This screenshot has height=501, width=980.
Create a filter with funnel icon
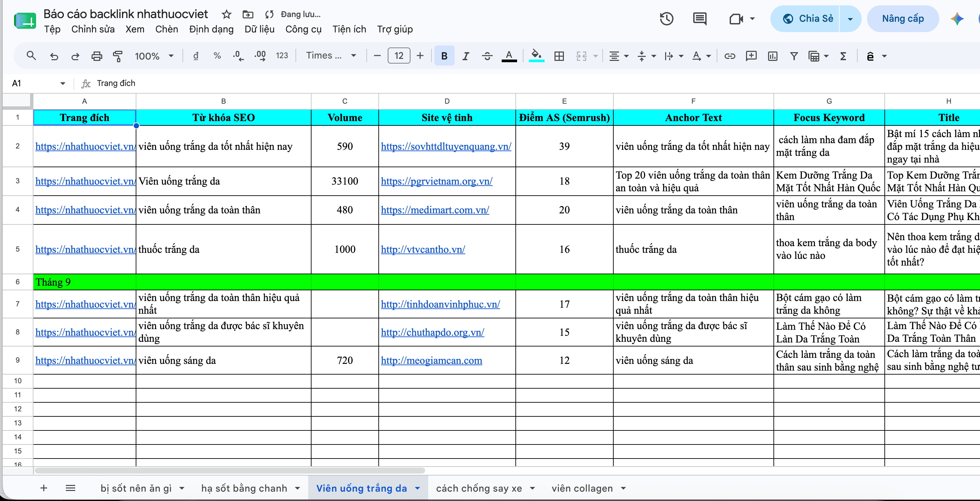[793, 56]
